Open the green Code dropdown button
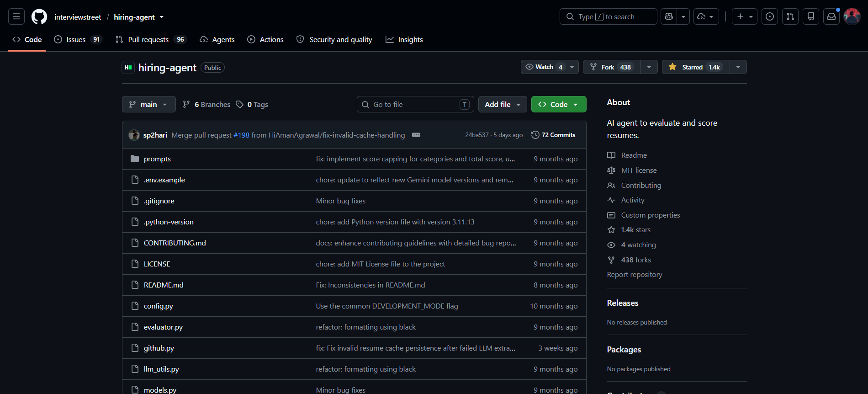Screen dimensions: 868x394 coord(559,105)
